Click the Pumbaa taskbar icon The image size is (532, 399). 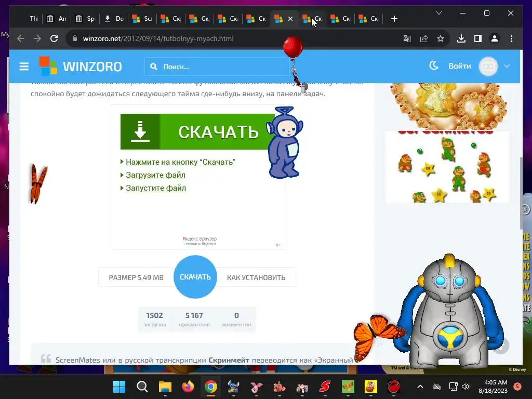click(371, 387)
